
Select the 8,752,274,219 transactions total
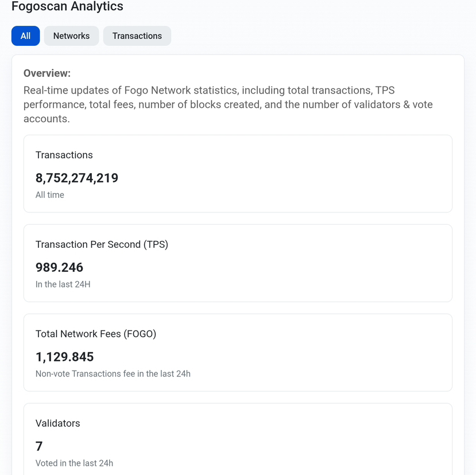76,178
